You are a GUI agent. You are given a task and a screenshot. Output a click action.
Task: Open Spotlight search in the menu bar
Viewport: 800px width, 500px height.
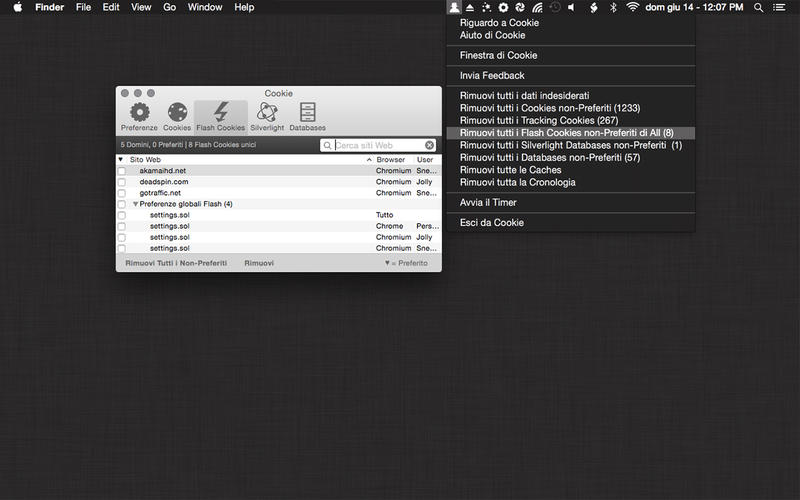[x=758, y=7]
